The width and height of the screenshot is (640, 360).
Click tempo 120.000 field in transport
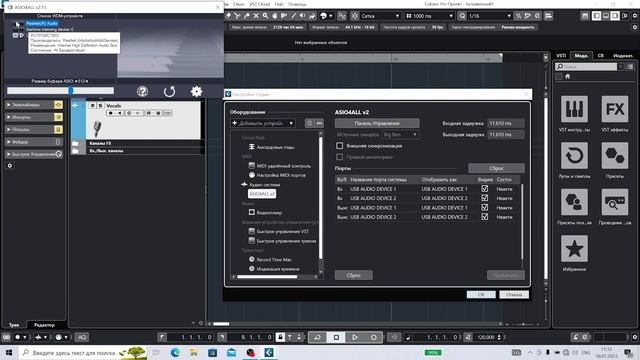(486, 337)
